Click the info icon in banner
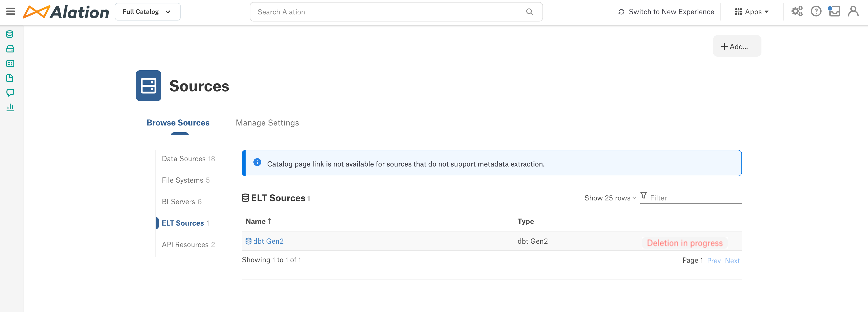The image size is (868, 312). pyautogui.click(x=257, y=162)
